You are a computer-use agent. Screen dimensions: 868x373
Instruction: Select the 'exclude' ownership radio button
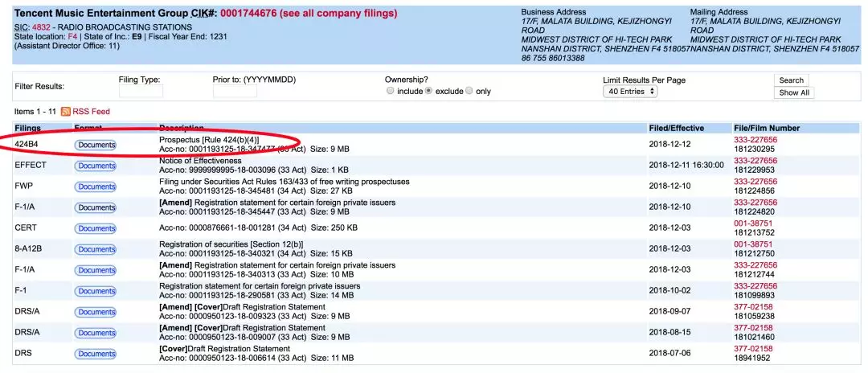coord(428,91)
